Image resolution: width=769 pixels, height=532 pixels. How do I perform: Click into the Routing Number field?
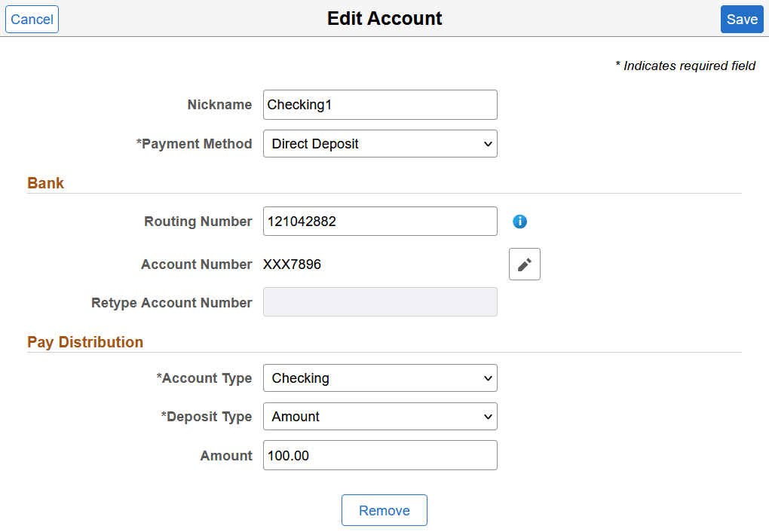tap(380, 222)
